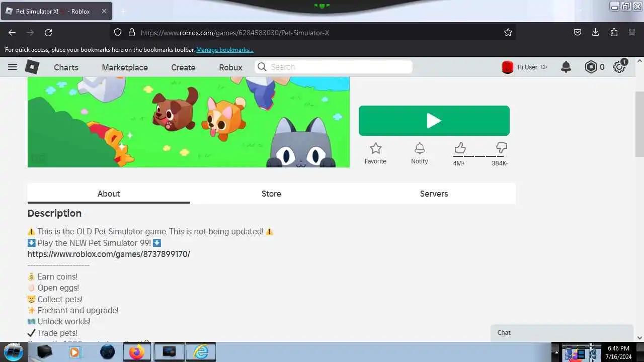The height and width of the screenshot is (362, 644).
Task: Click the Roblox logo home icon
Action: click(x=32, y=67)
